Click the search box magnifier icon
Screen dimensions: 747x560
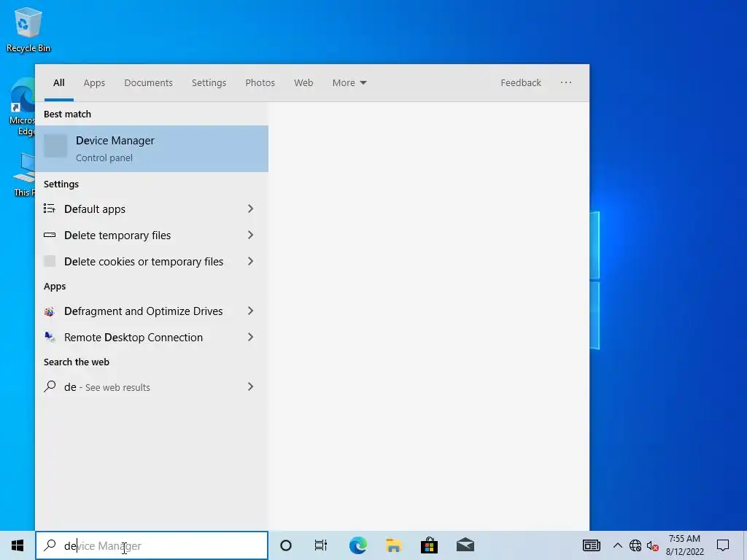coord(50,545)
